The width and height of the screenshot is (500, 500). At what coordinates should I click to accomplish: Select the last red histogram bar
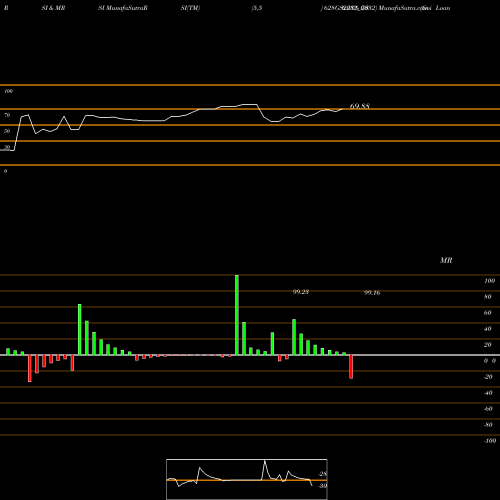[x=351, y=367]
